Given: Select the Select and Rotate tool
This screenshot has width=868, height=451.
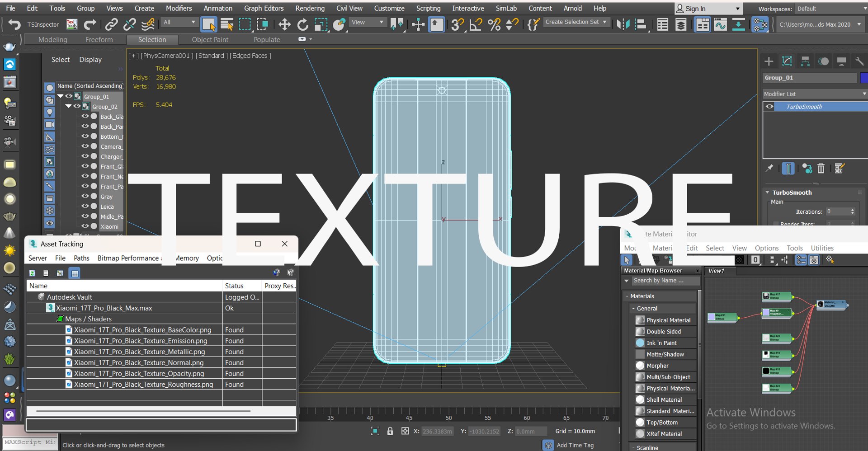Looking at the screenshot, I should click(302, 24).
